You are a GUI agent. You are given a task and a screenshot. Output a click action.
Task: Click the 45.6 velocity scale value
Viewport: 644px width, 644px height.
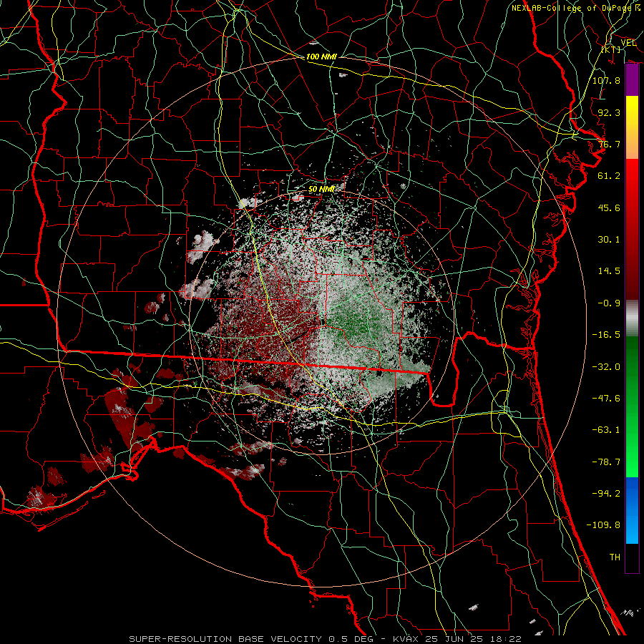pos(609,208)
